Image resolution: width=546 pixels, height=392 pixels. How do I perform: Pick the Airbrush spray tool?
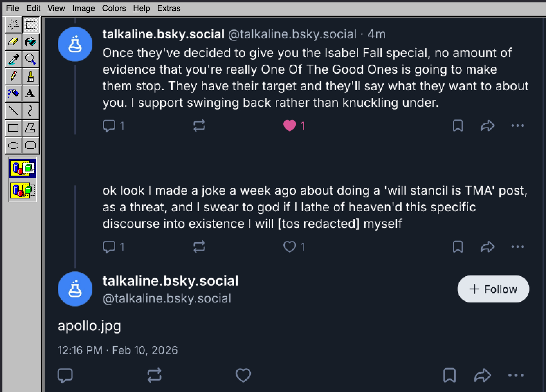click(13, 94)
